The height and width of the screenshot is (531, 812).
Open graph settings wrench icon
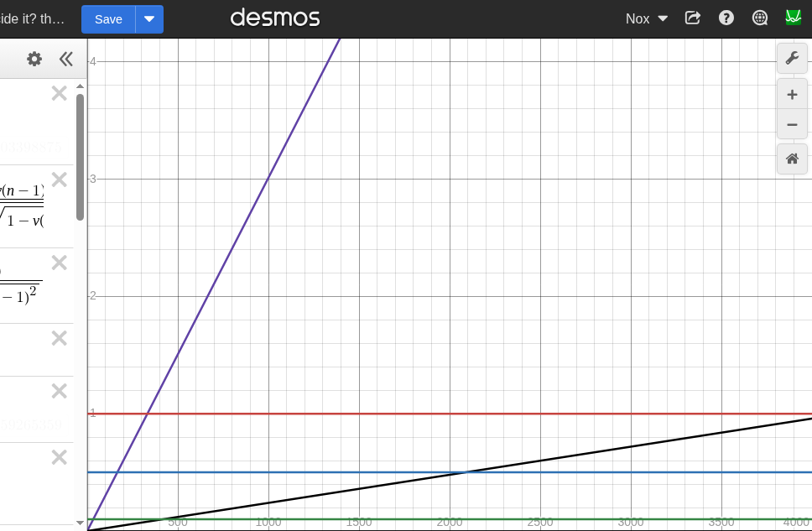[792, 58]
